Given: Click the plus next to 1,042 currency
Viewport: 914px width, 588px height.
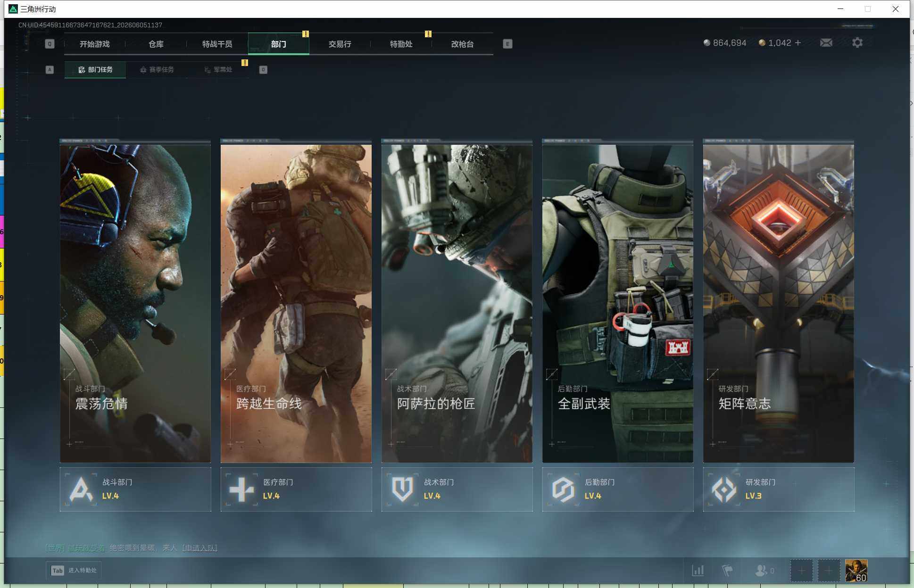Looking at the screenshot, I should coord(798,43).
